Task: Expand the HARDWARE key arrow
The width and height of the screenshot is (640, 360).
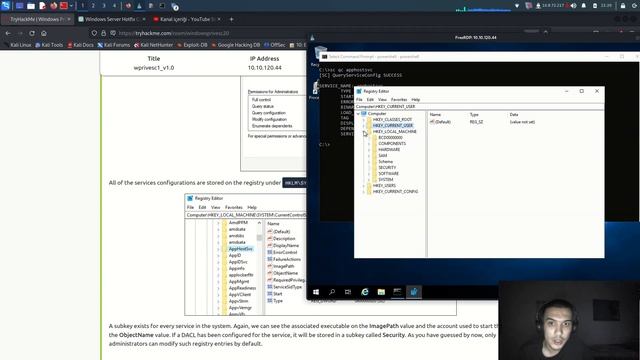Action: pos(369,150)
